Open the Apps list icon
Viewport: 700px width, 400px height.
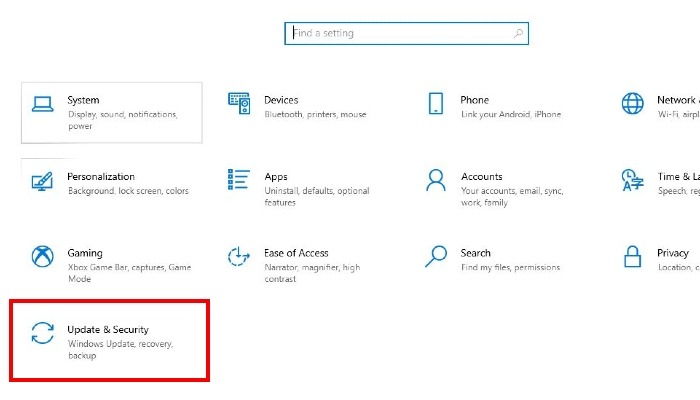tap(239, 179)
